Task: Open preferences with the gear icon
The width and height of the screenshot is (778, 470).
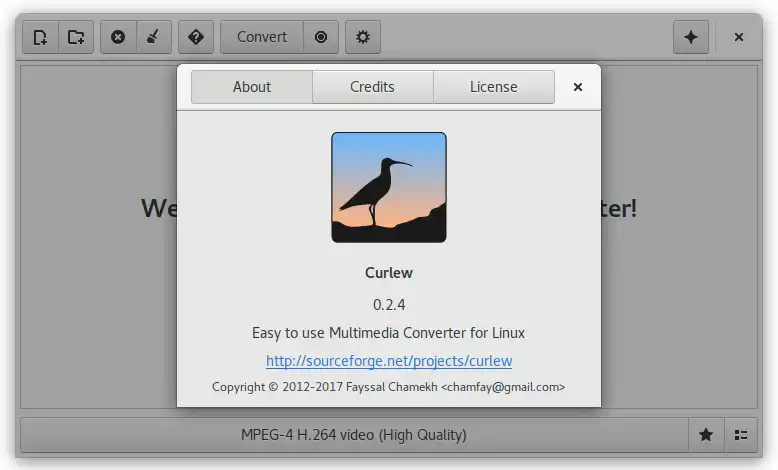Action: (363, 37)
